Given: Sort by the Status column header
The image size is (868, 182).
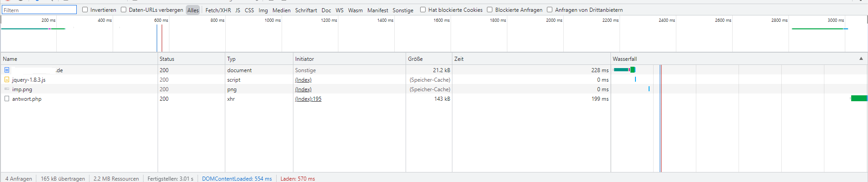Looking at the screenshot, I should 167,59.
